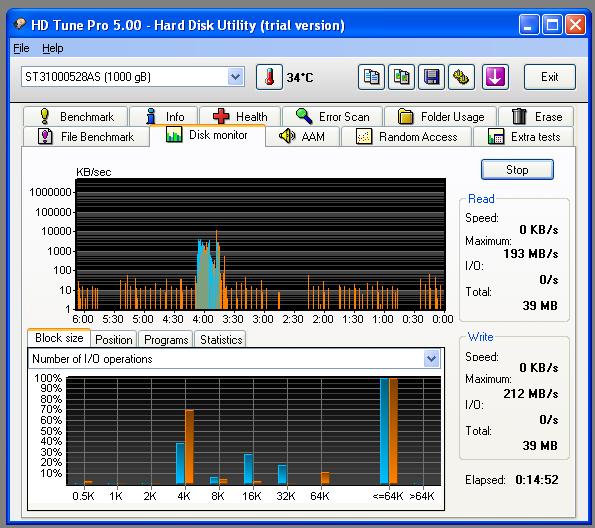Click the Benchmark lightbulb icon

click(44, 116)
